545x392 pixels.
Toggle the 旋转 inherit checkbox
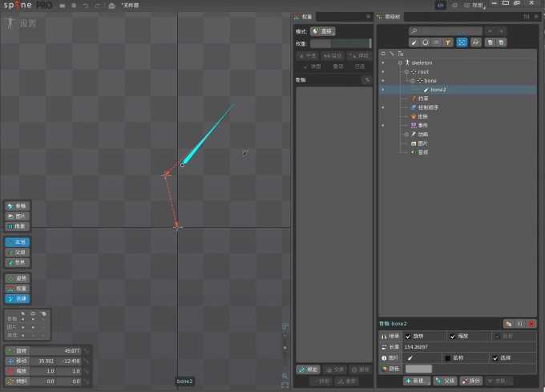409,337
